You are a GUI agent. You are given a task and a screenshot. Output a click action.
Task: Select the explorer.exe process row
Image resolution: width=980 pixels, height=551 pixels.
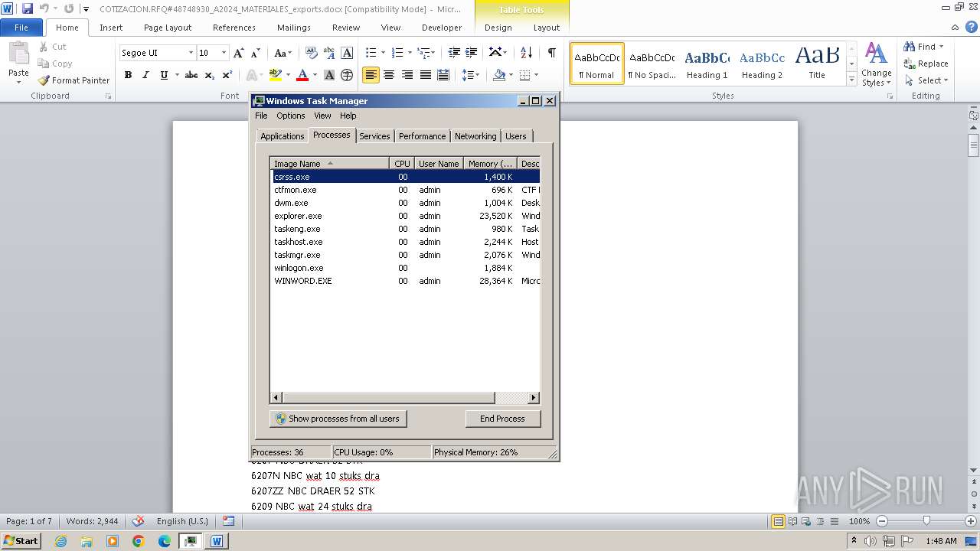tap(406, 216)
